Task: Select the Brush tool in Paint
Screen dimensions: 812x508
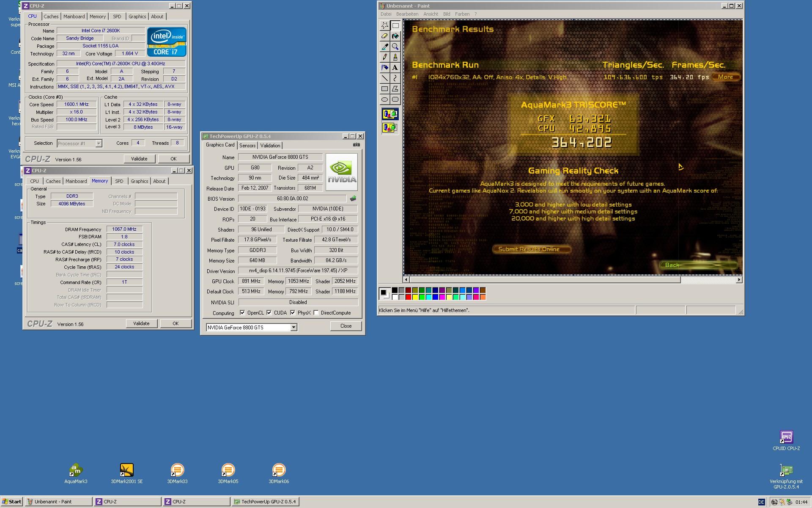Action: point(395,57)
